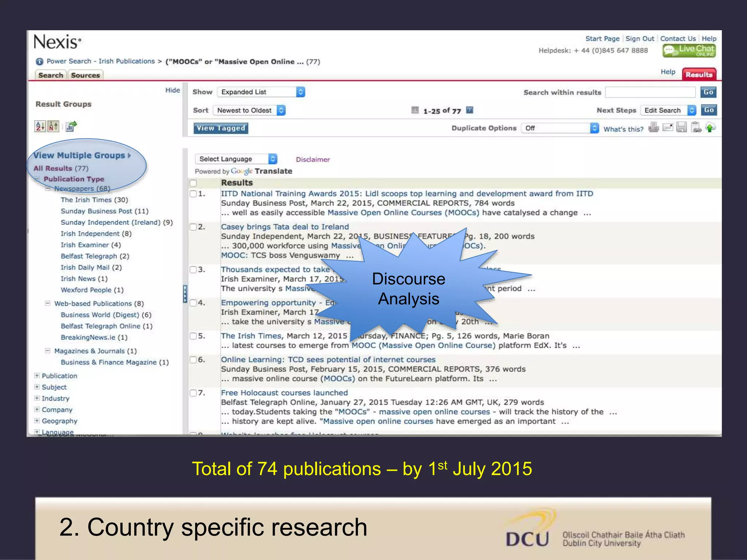The image size is (747, 560).
Task: Check result 3 Thousands expected to take
Action: click(193, 270)
